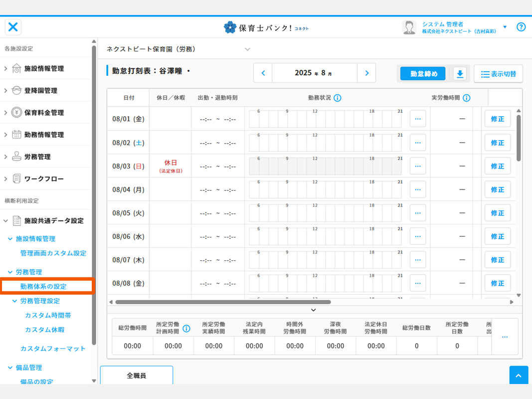This screenshot has height=399, width=532.
Task: Select the 全職員 tab
Action: (x=137, y=376)
